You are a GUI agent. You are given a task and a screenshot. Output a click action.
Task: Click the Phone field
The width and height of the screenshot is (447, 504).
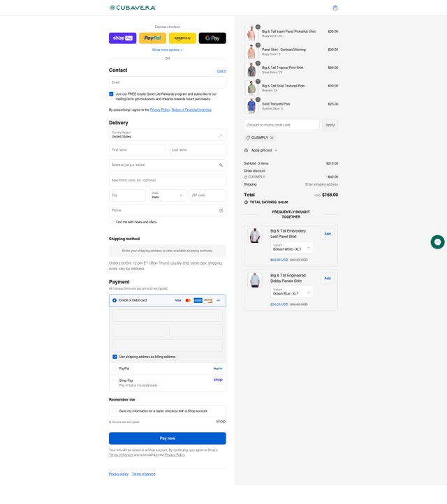[x=167, y=211]
